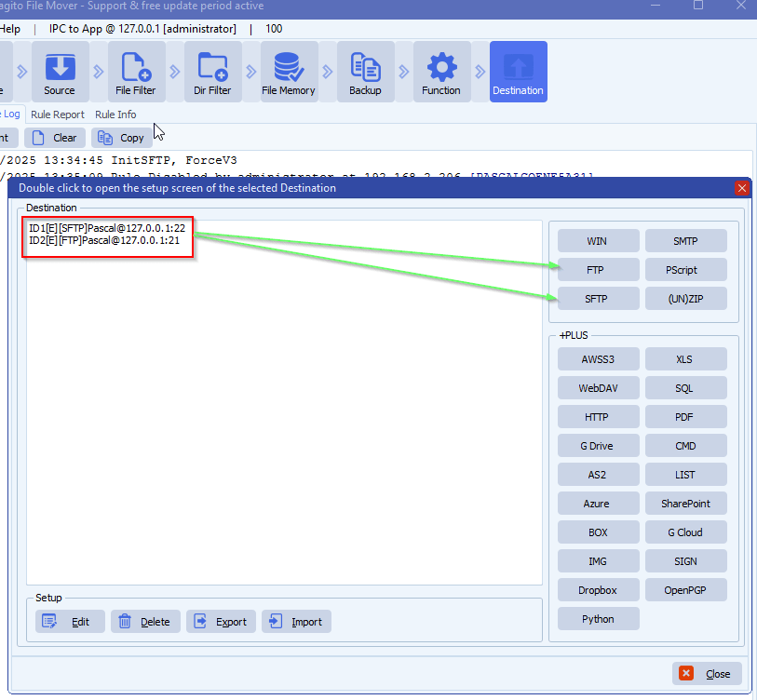The width and height of the screenshot is (757, 700).
Task: Import a destination setup
Action: (296, 621)
